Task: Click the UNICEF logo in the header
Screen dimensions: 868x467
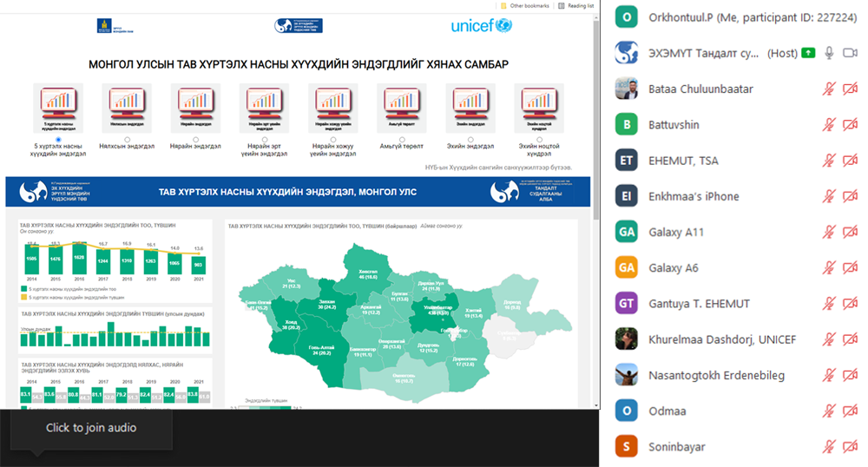Action: tap(483, 25)
